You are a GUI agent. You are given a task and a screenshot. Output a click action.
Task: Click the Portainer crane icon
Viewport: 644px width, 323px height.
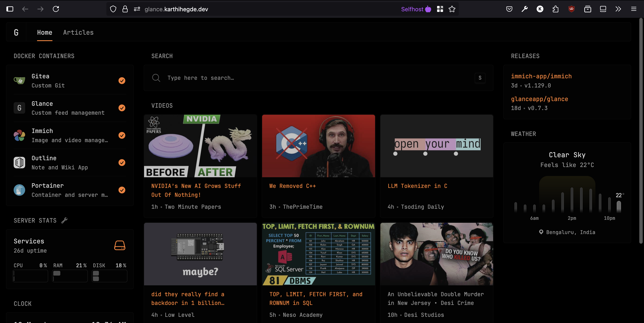point(19,190)
